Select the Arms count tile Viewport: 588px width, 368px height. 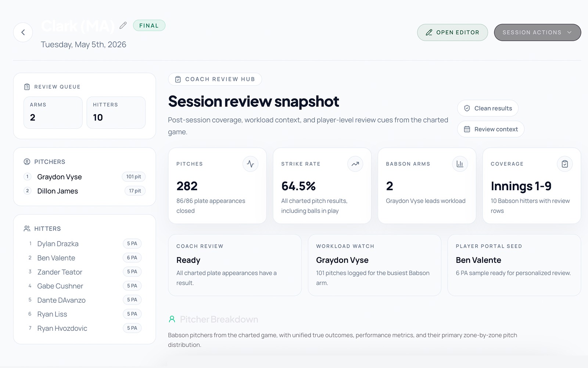coord(53,113)
